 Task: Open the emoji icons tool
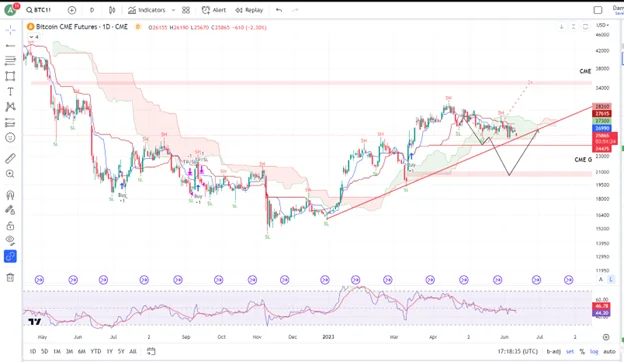pos(10,138)
